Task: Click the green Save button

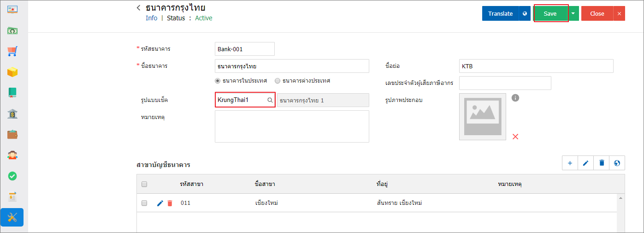Action: (x=550, y=13)
